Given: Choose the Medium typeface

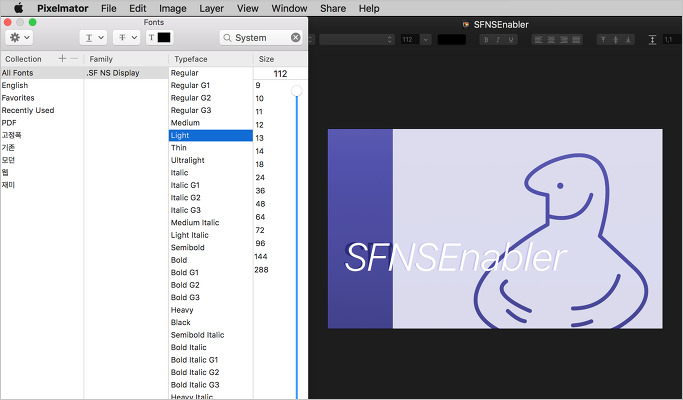Looking at the screenshot, I should pos(211,123).
